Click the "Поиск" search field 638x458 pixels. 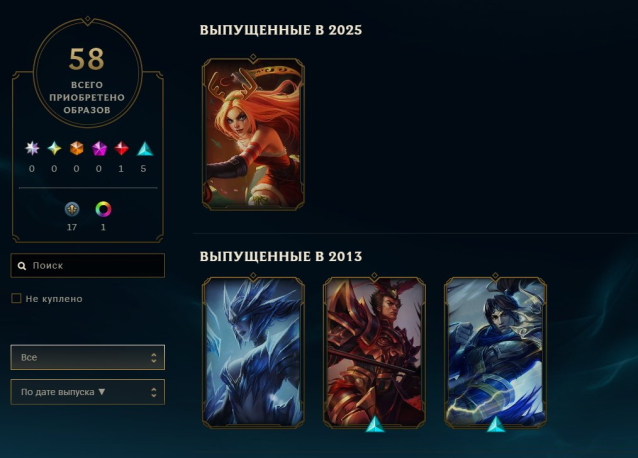click(87, 266)
